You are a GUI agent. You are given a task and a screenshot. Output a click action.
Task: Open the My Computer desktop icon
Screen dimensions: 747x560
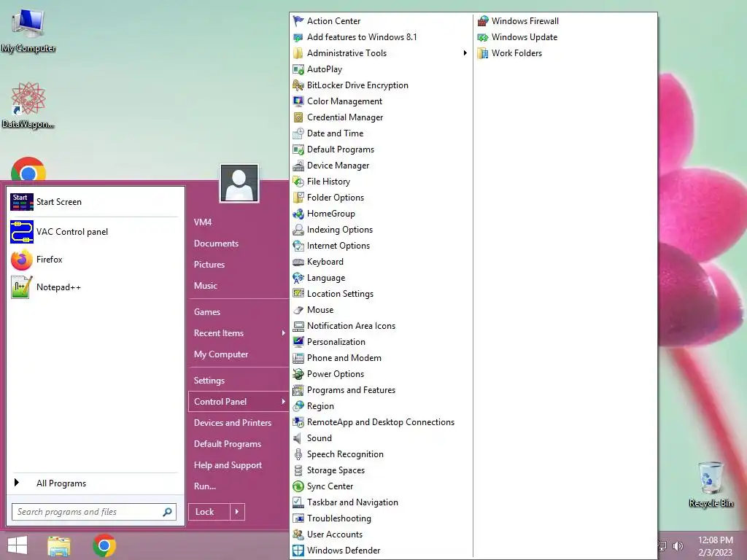tap(28, 29)
